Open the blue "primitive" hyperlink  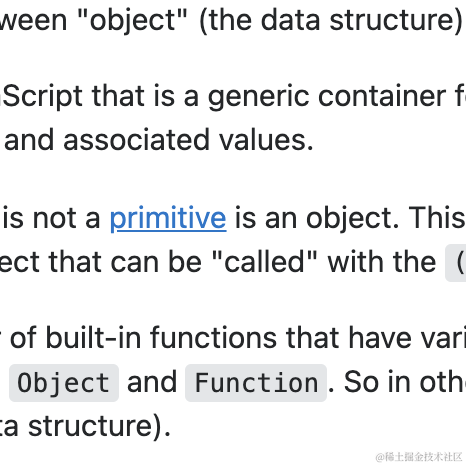(x=168, y=218)
